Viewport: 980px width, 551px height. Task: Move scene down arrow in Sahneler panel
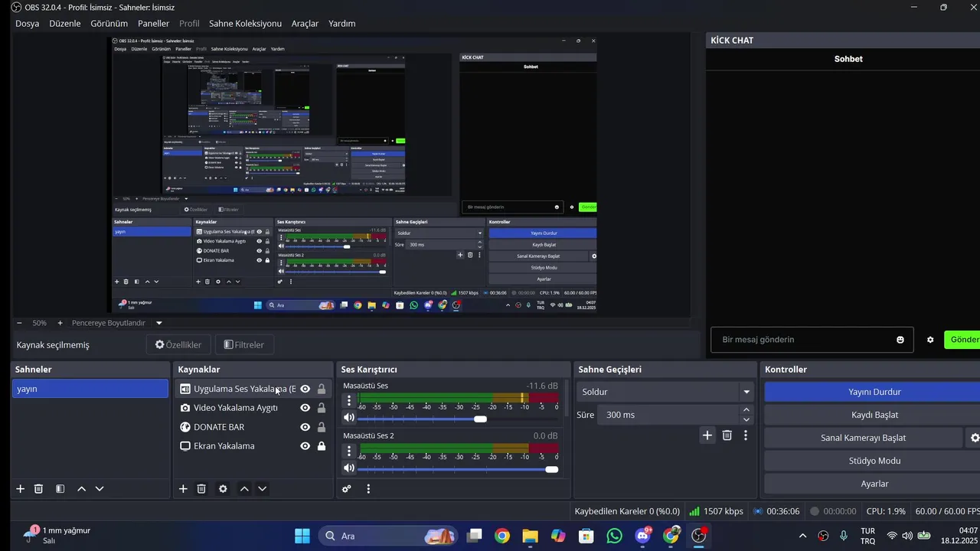tap(99, 489)
